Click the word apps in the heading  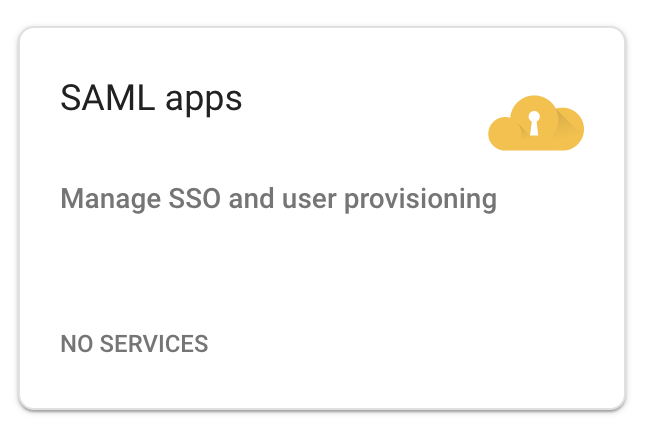tap(203, 101)
